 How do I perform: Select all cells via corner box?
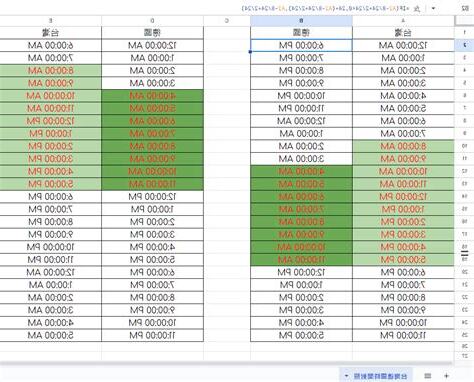[x=464, y=21]
